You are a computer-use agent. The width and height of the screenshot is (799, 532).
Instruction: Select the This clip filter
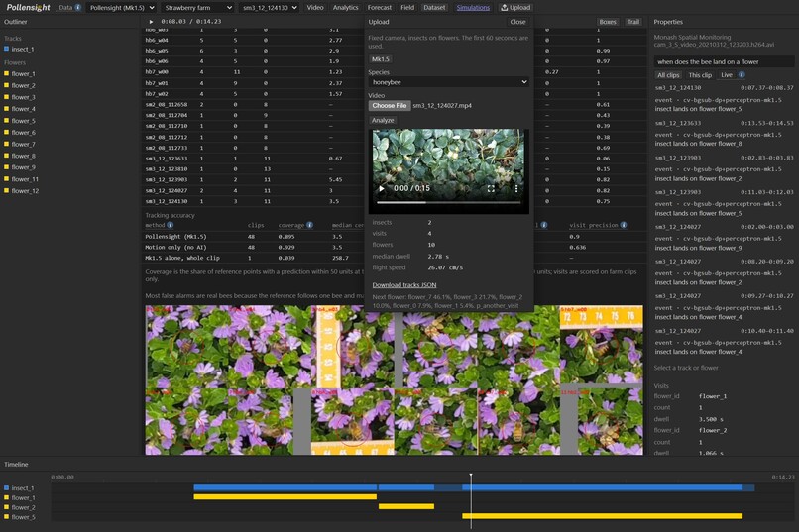coord(700,75)
